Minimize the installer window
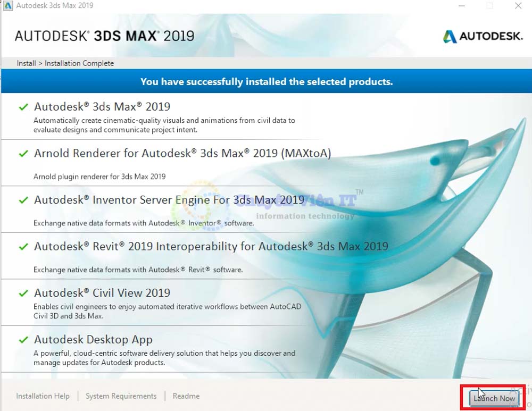 pos(461,6)
